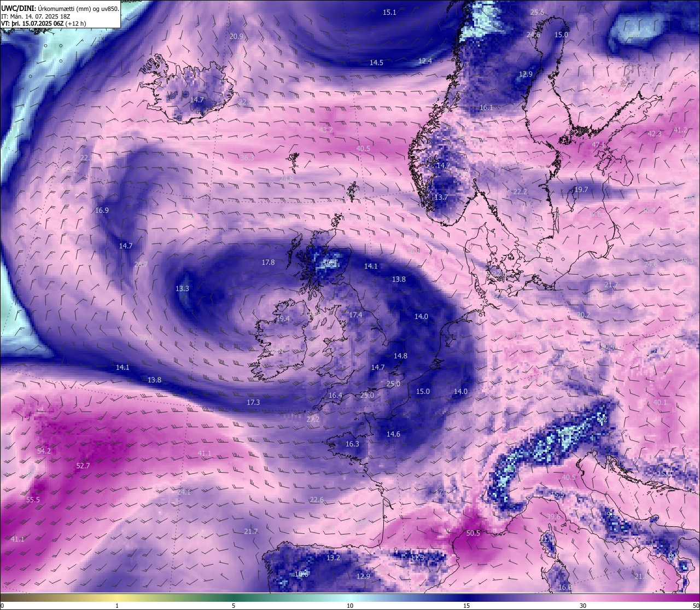Click the 22.6 value label
700x610 pixels.
[317, 499]
